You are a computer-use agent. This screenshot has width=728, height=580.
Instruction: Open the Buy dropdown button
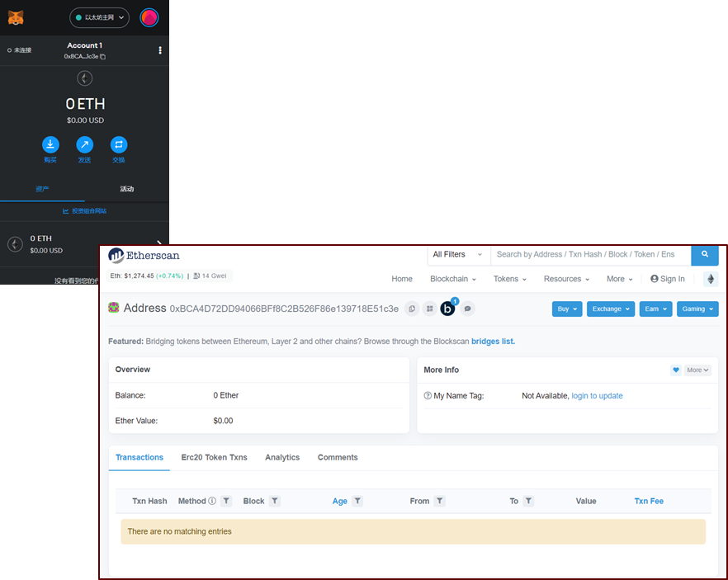point(567,309)
